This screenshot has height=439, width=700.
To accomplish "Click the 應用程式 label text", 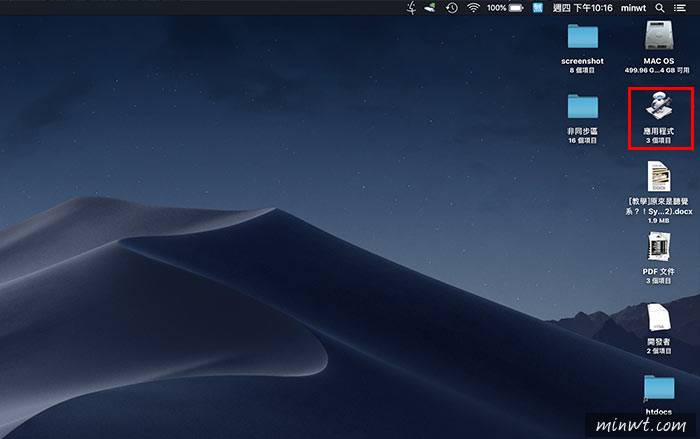I will (659, 132).
